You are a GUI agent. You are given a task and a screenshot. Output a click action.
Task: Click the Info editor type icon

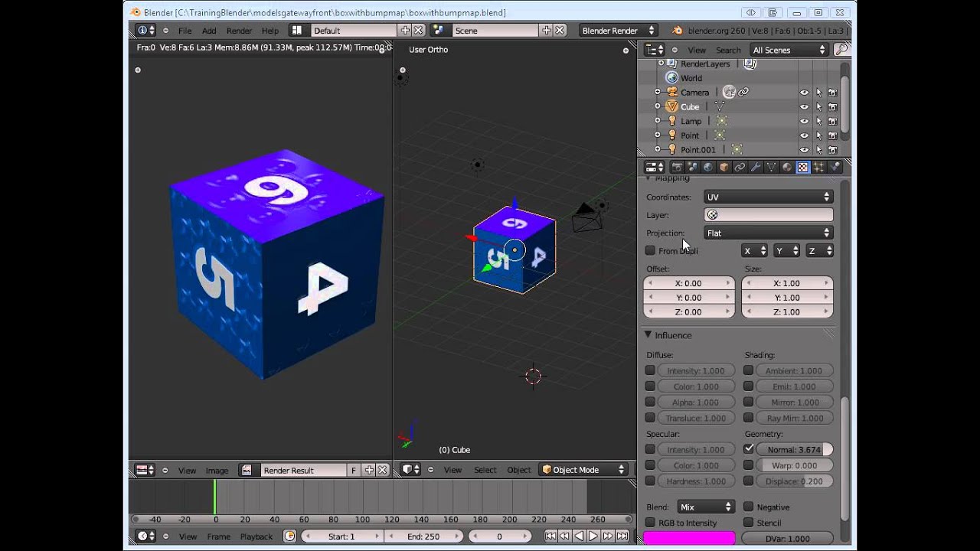[145, 31]
